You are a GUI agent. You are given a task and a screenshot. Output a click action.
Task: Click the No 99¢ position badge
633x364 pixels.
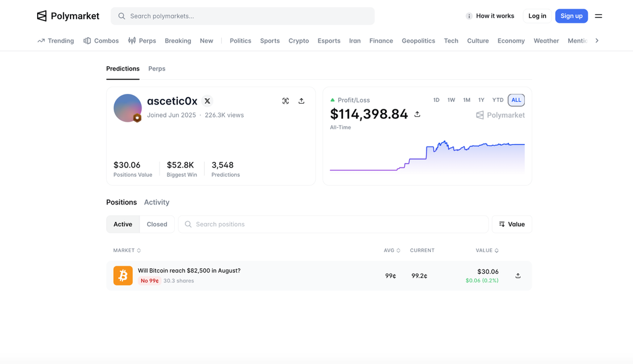[150, 281]
